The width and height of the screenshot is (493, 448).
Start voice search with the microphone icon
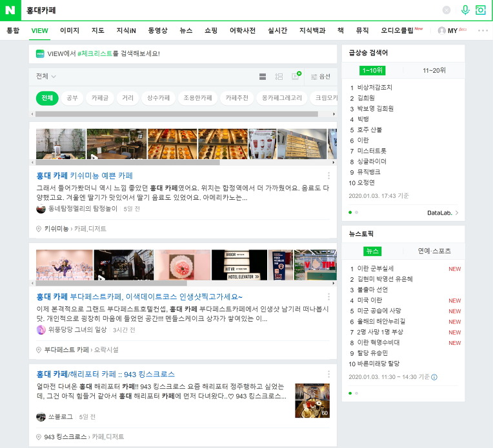pyautogui.click(x=465, y=10)
